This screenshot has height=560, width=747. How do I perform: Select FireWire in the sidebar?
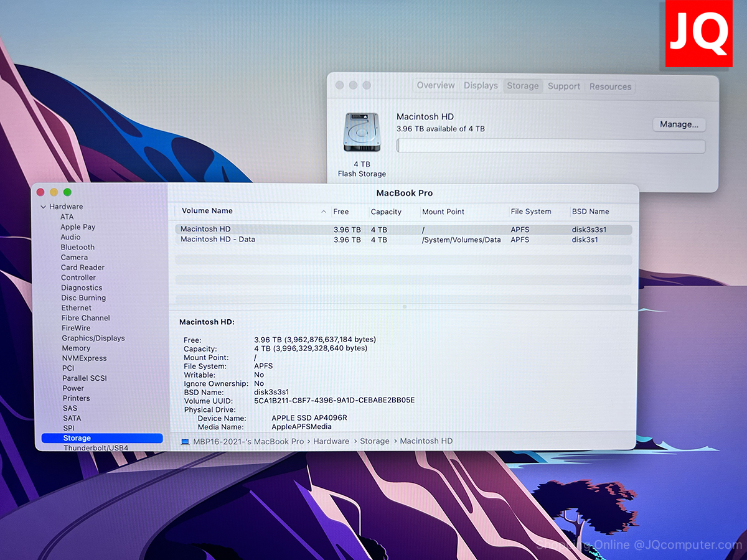[76, 328]
